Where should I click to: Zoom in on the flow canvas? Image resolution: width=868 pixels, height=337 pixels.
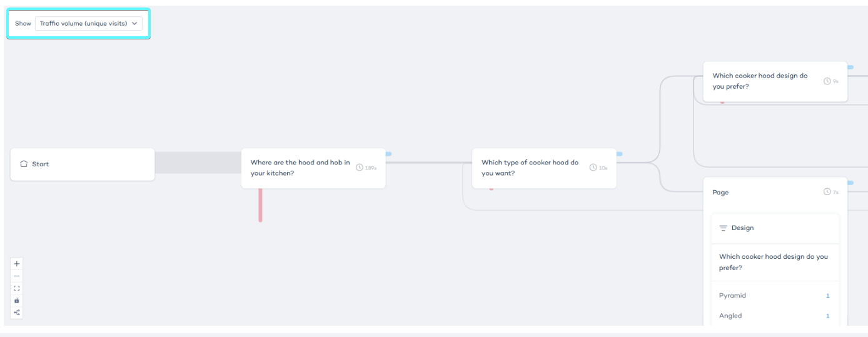17,264
